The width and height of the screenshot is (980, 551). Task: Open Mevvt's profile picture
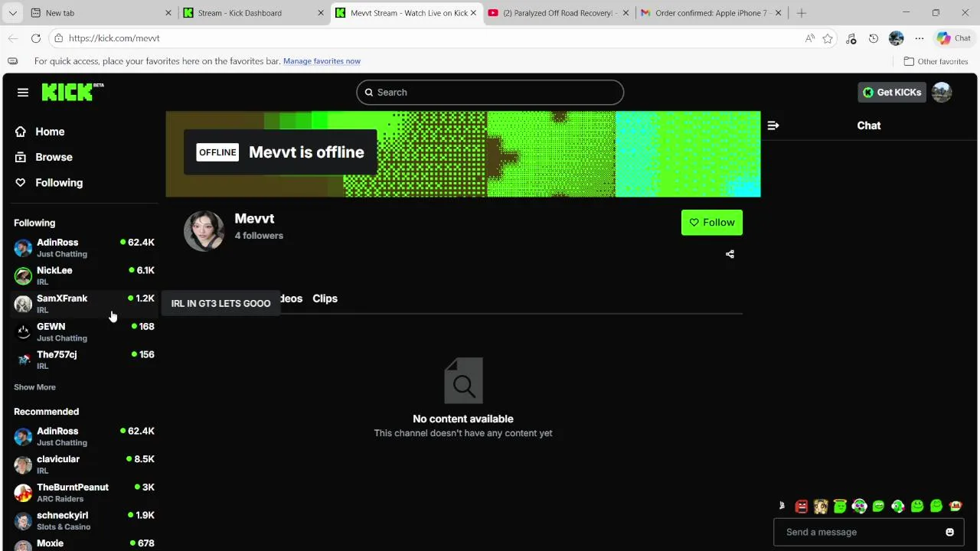pyautogui.click(x=204, y=230)
